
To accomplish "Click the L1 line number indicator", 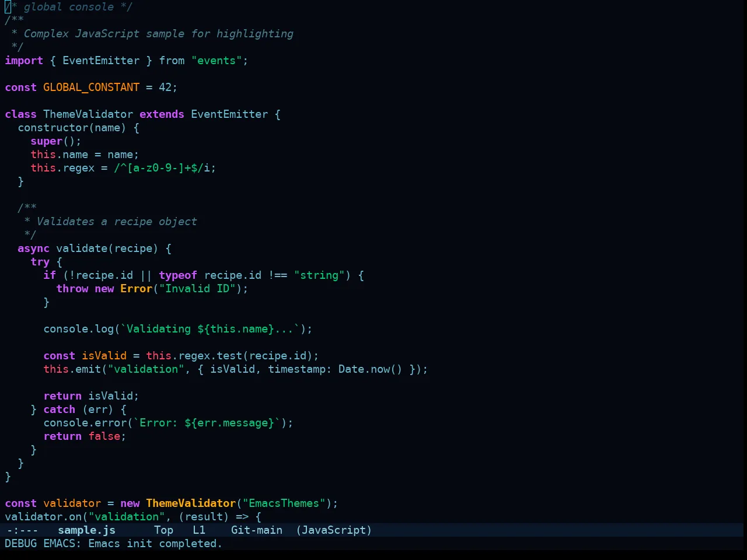I will 199,530.
